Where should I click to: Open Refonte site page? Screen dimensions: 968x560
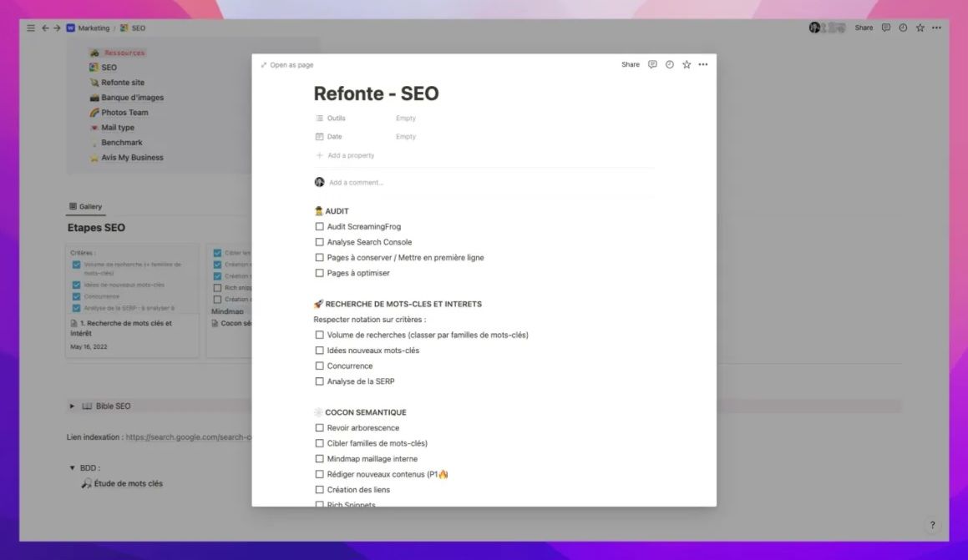123,83
